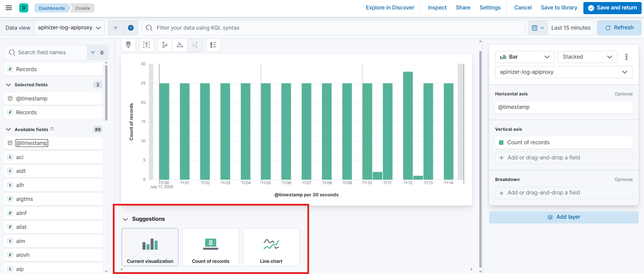Click the disabled right axis settings icon
The height and width of the screenshot is (274, 644).
tap(195, 45)
